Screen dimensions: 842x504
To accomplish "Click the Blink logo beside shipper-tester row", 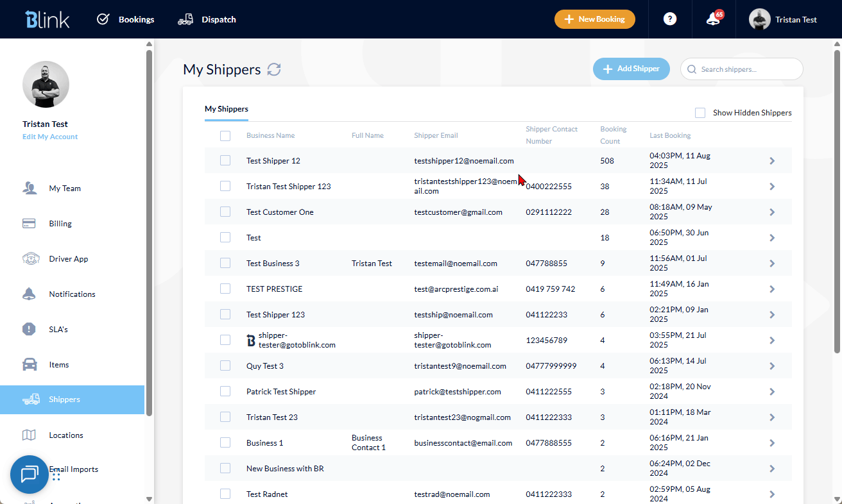I will [251, 340].
